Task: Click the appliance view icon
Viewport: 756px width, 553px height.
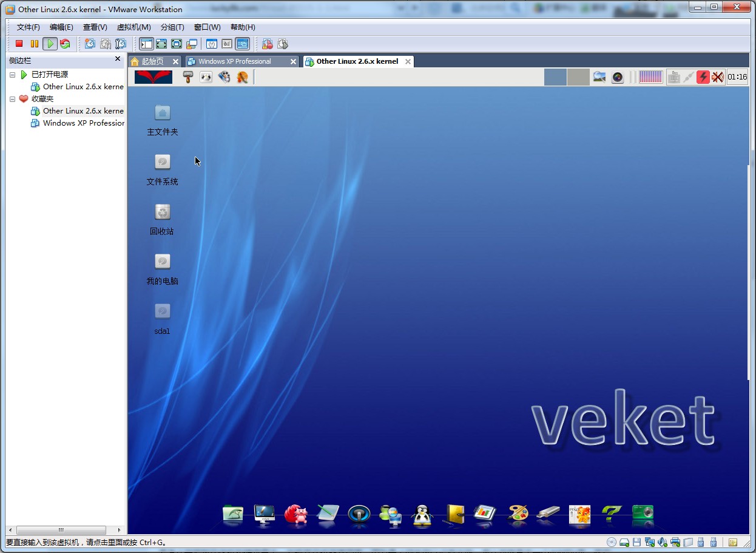Action: pos(227,44)
